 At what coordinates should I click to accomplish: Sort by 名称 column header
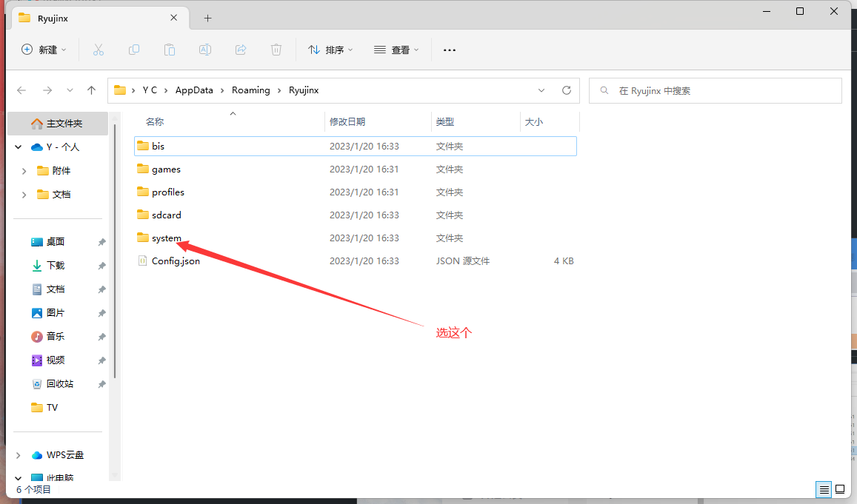(x=155, y=122)
